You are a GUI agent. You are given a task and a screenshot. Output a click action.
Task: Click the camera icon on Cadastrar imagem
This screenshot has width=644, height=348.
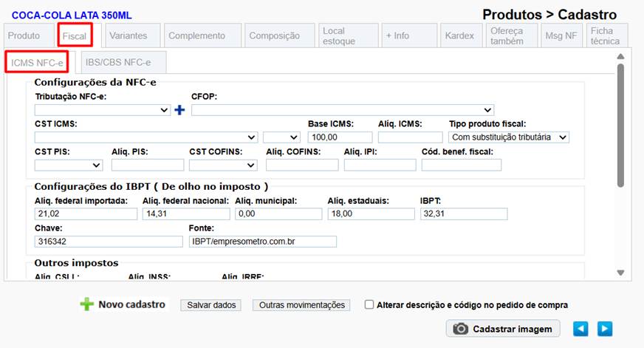coord(460,329)
